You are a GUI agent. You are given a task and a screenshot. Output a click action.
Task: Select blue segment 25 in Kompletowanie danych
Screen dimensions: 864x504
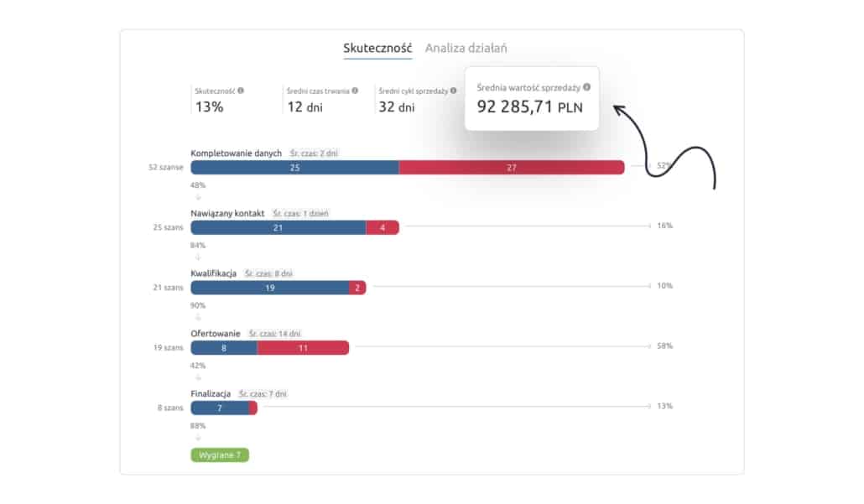(294, 168)
